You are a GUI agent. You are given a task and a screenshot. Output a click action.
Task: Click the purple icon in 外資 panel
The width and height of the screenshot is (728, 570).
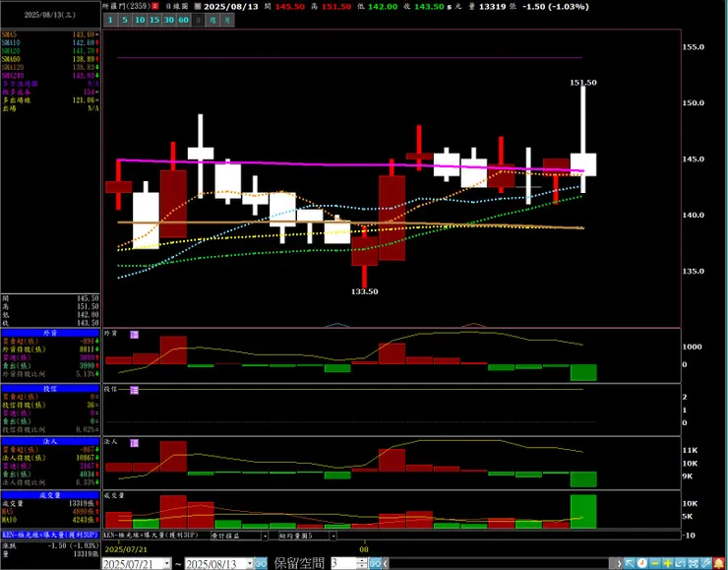coord(134,335)
